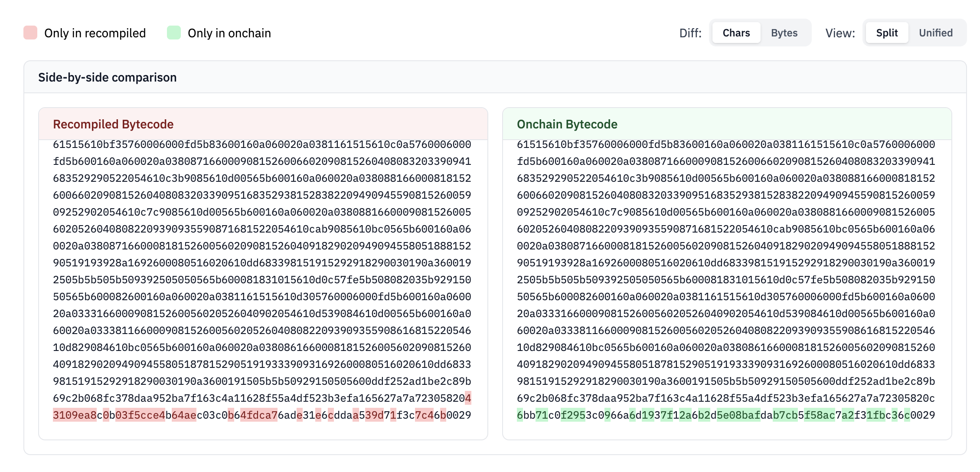Click the 'Diff:' label
This screenshot has height=472, width=980.
point(690,33)
